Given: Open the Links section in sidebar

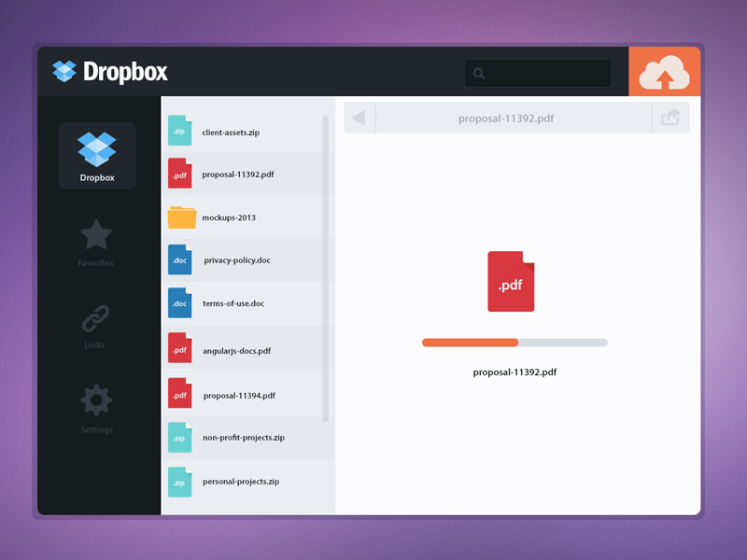Looking at the screenshot, I should (x=95, y=325).
